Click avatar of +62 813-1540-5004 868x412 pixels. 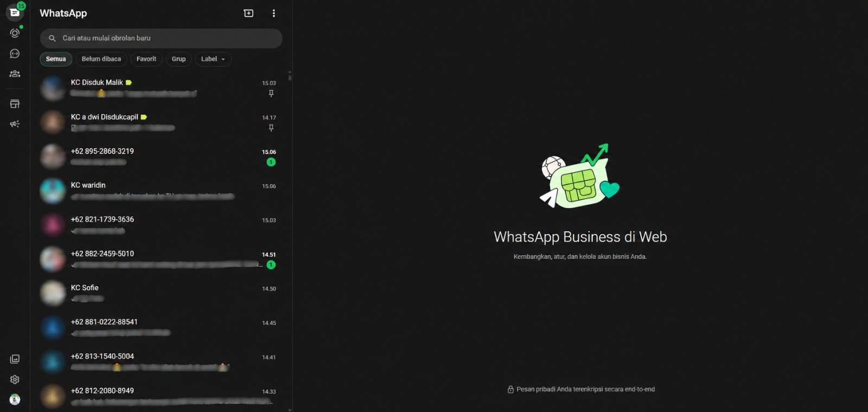tap(53, 362)
